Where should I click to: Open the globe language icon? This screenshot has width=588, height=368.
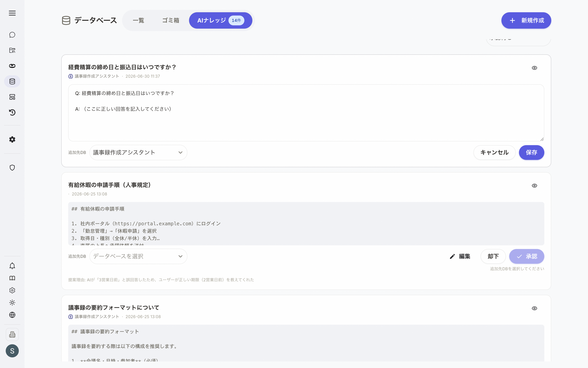(x=12, y=315)
